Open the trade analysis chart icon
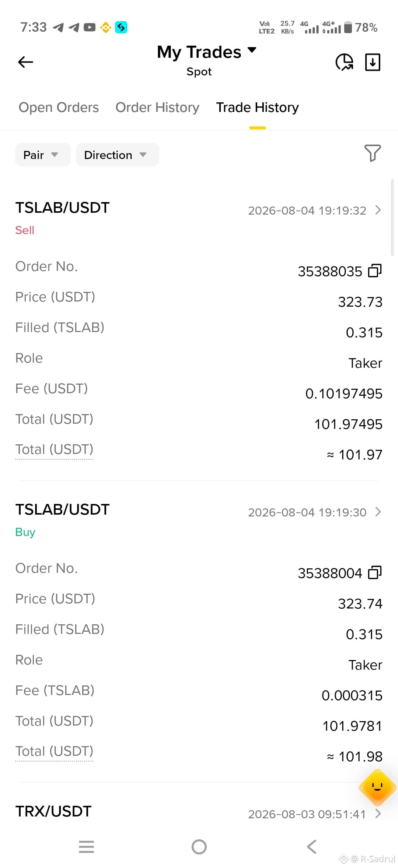398x868 pixels. 344,62
